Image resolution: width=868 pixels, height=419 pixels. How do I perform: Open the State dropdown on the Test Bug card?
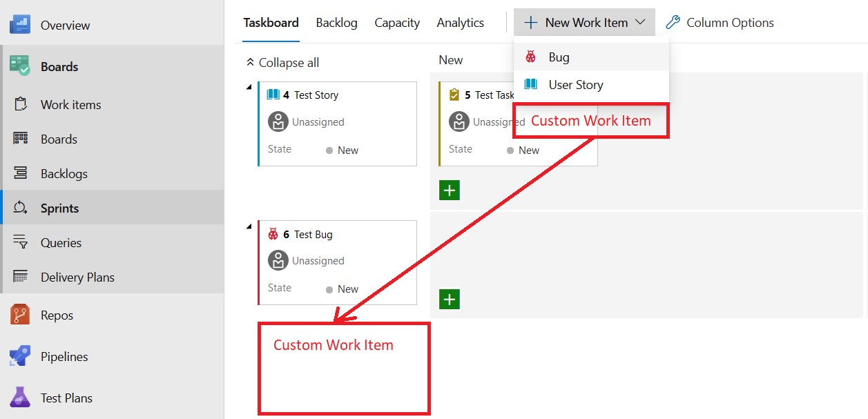342,289
